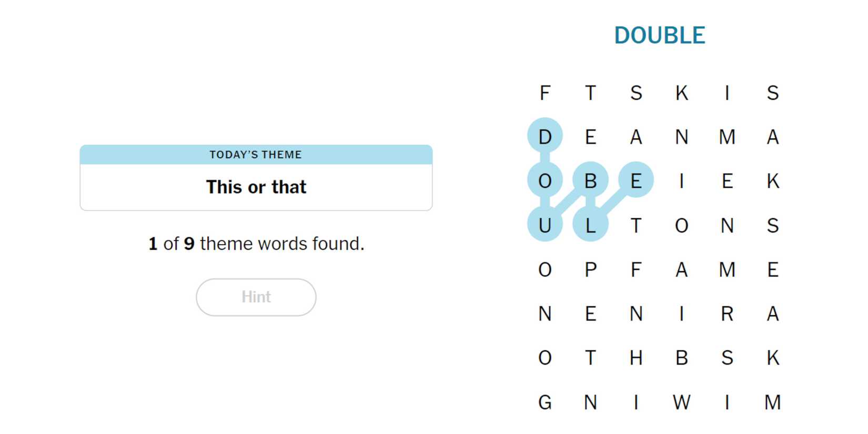This screenshot has height=434, width=868.
Task: Select the unhighlighted letter B
Action: [681, 358]
